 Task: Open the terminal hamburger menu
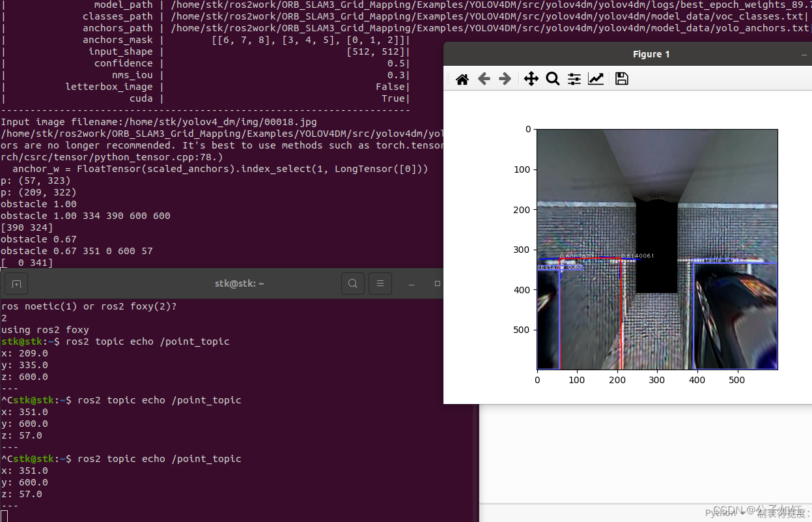380,283
